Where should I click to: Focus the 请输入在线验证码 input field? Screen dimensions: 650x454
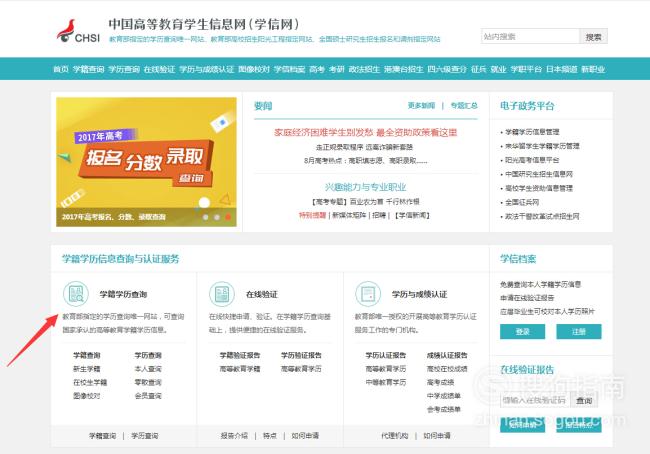tap(535, 400)
